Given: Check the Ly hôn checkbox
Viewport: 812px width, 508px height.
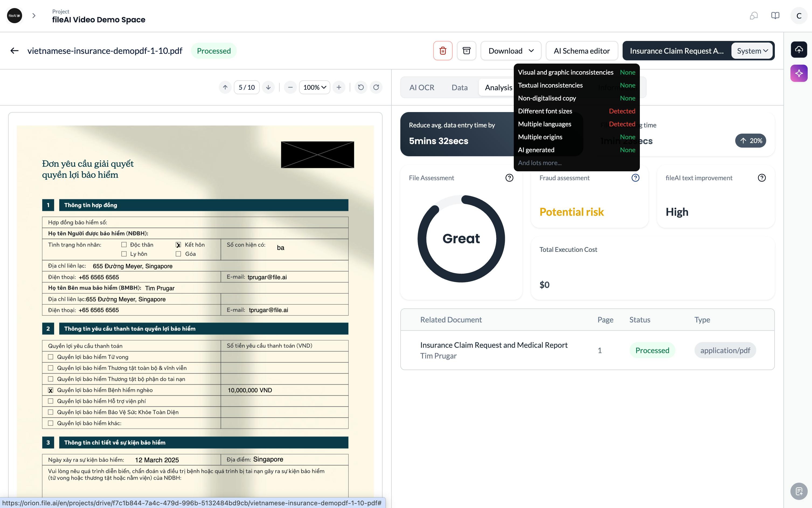Looking at the screenshot, I should [124, 254].
